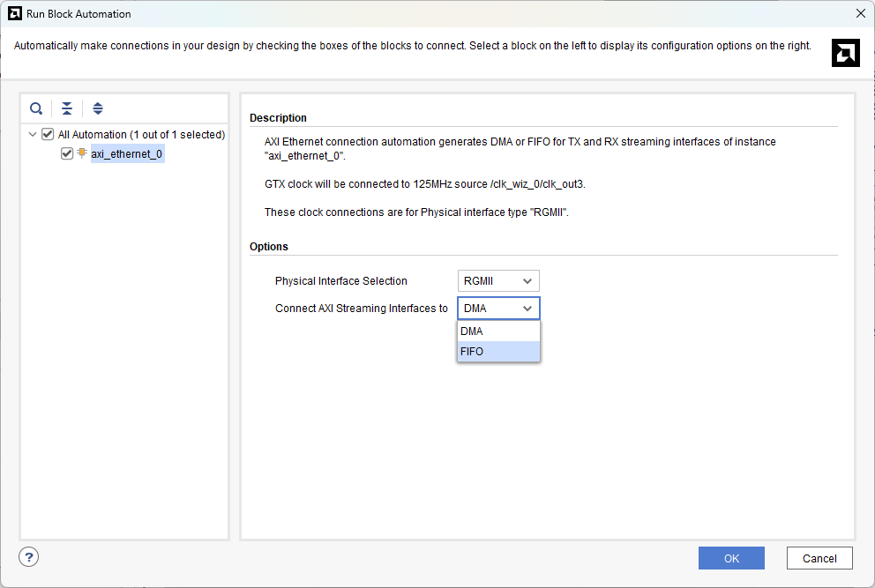The image size is (875, 588).
Task: Open the Physical Interface Selection dropdown
Action: (x=498, y=281)
